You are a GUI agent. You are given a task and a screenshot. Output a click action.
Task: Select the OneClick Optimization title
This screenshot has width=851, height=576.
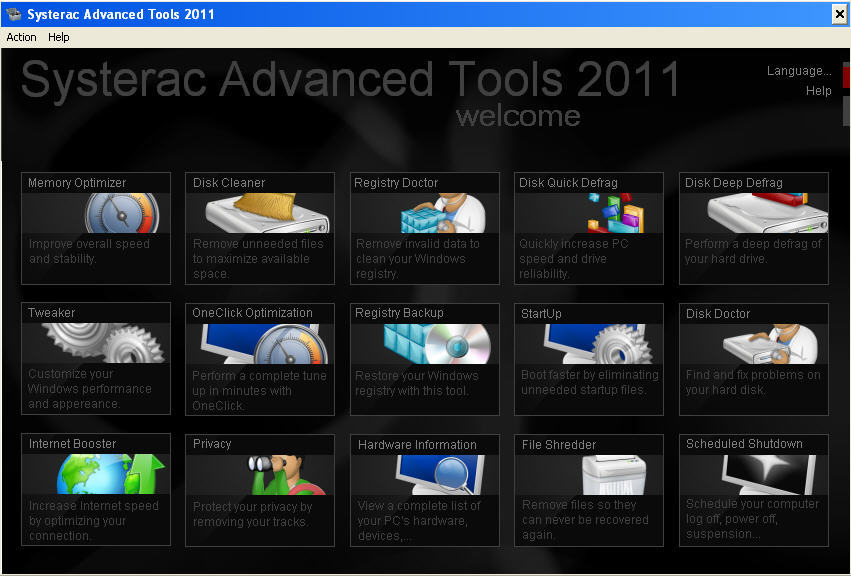[x=252, y=313]
